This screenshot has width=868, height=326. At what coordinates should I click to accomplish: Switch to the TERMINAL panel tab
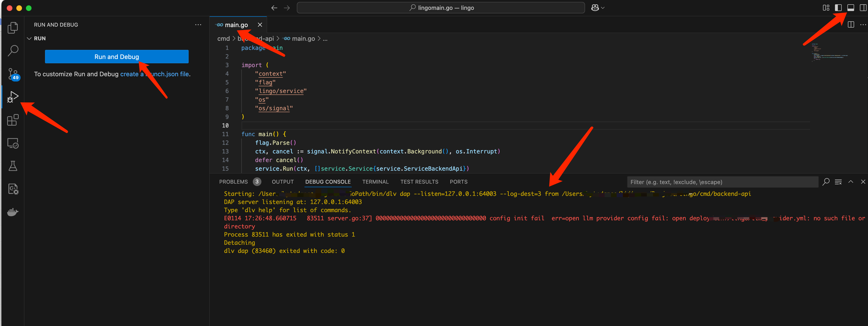(x=375, y=181)
